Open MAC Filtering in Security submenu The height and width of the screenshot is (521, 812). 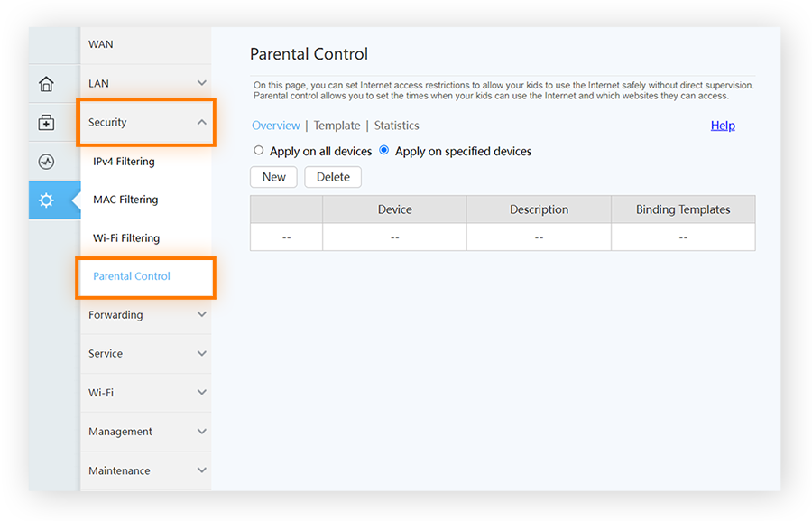coord(125,200)
